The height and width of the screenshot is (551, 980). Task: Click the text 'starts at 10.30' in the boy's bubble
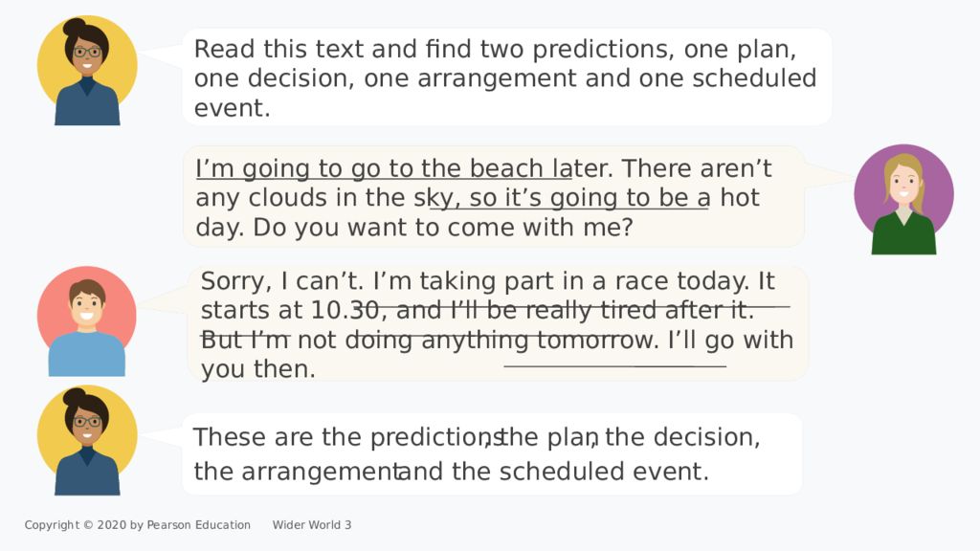tap(291, 311)
